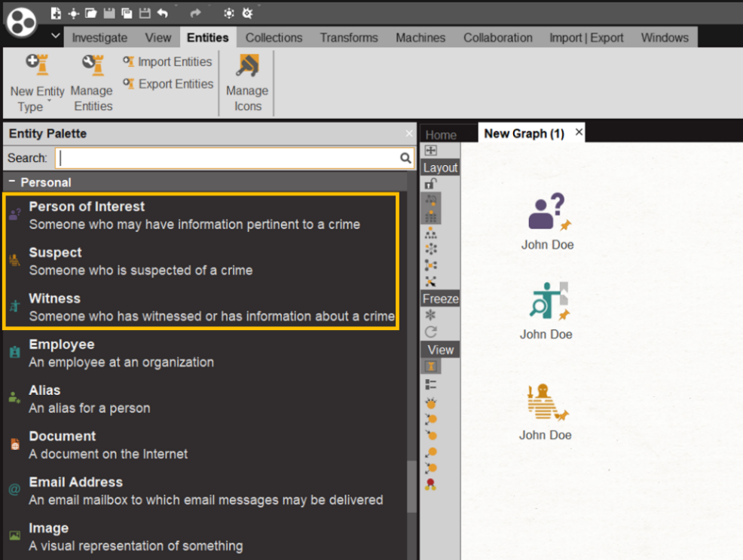
Task: Open the Maltego application logo button
Action: (x=21, y=21)
